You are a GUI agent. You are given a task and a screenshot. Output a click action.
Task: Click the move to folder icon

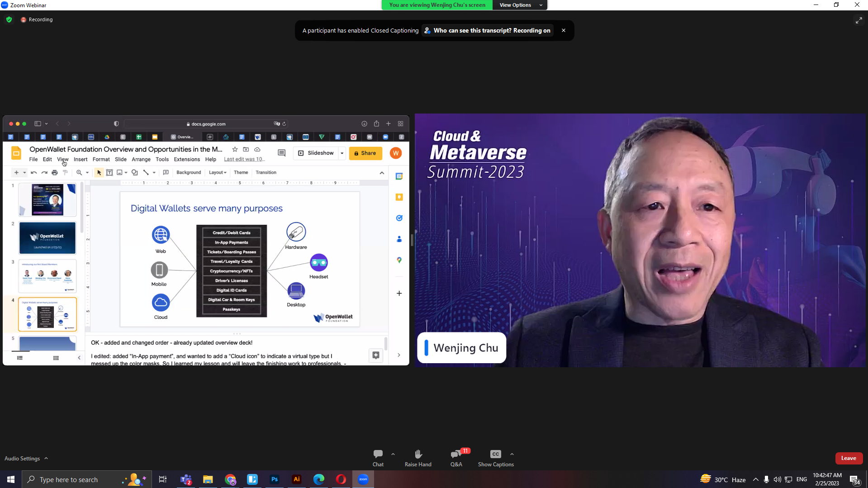coord(246,149)
